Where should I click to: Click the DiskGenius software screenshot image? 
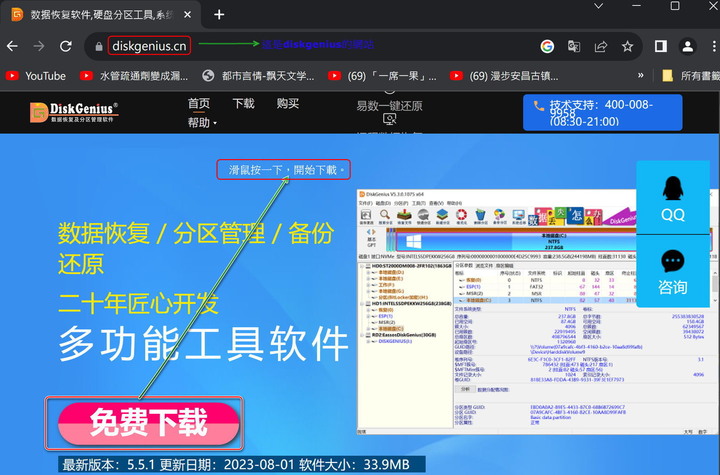tap(537, 311)
